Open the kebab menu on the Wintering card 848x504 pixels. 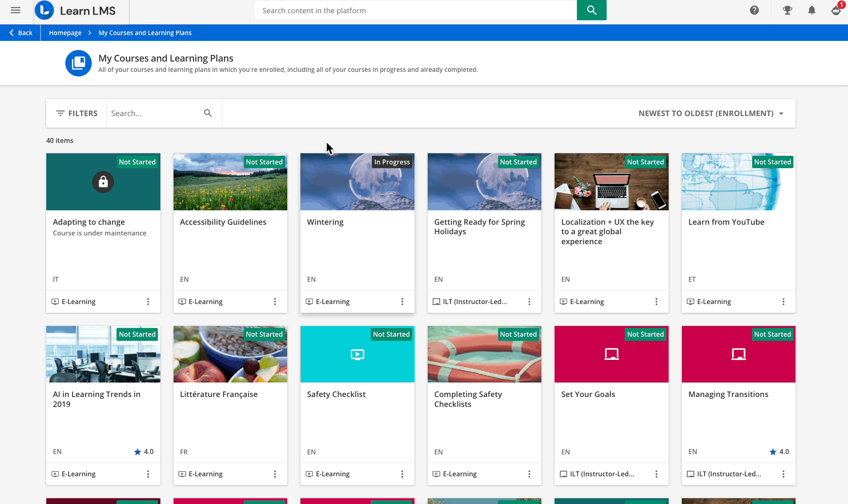[x=402, y=301]
